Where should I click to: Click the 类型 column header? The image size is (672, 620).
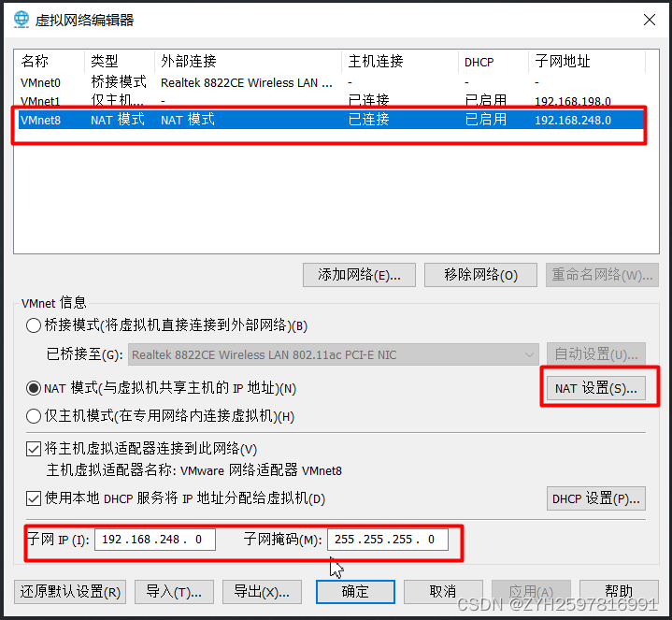(120, 62)
